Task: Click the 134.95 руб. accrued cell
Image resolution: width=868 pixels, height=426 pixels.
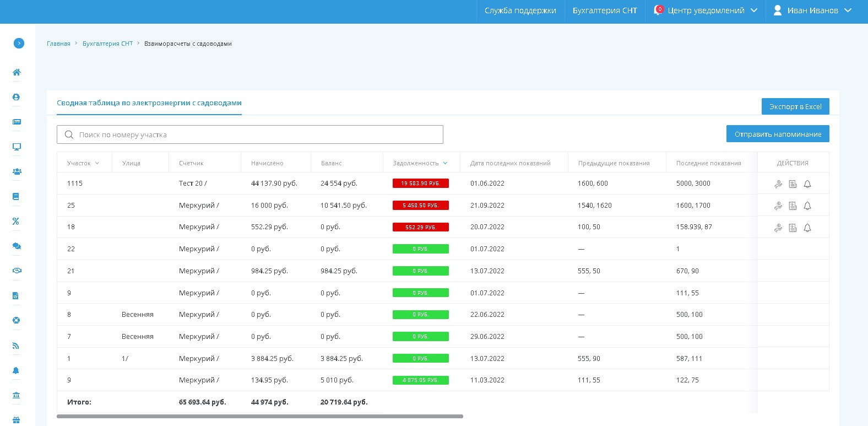Action: pos(269,380)
